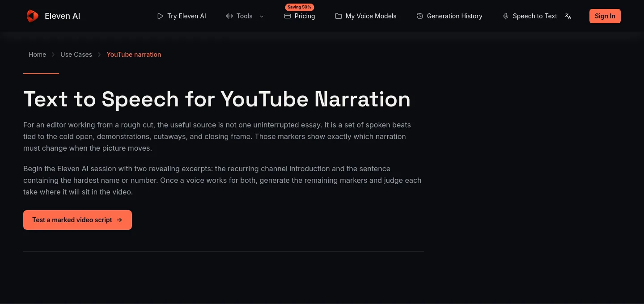Image resolution: width=644 pixels, height=304 pixels.
Task: Open My Voice Models
Action: point(366,16)
